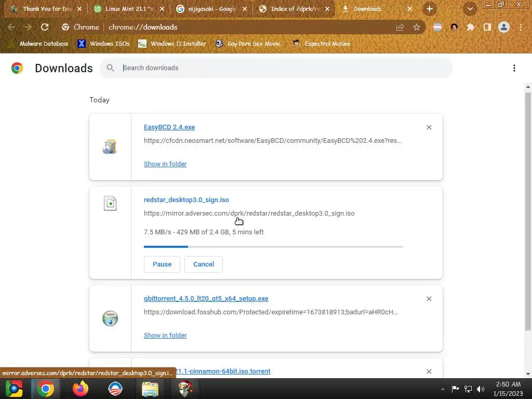Click the qbittorrent installer file icon
The image size is (532, 399).
pos(110,318)
